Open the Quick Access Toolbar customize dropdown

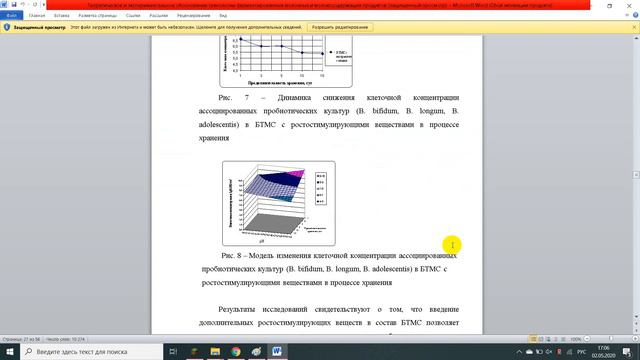pos(43,4)
